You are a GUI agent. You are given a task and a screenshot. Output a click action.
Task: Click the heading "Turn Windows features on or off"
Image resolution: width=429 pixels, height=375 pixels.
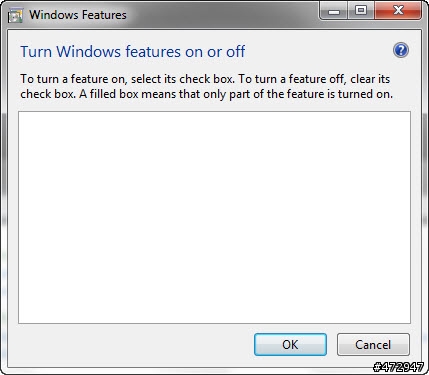[133, 52]
